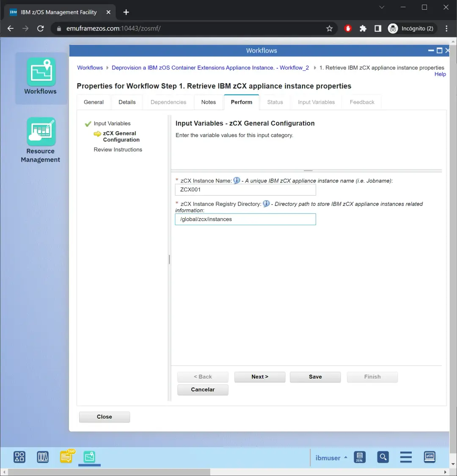Toggle the browser side panel icon

tap(377, 28)
